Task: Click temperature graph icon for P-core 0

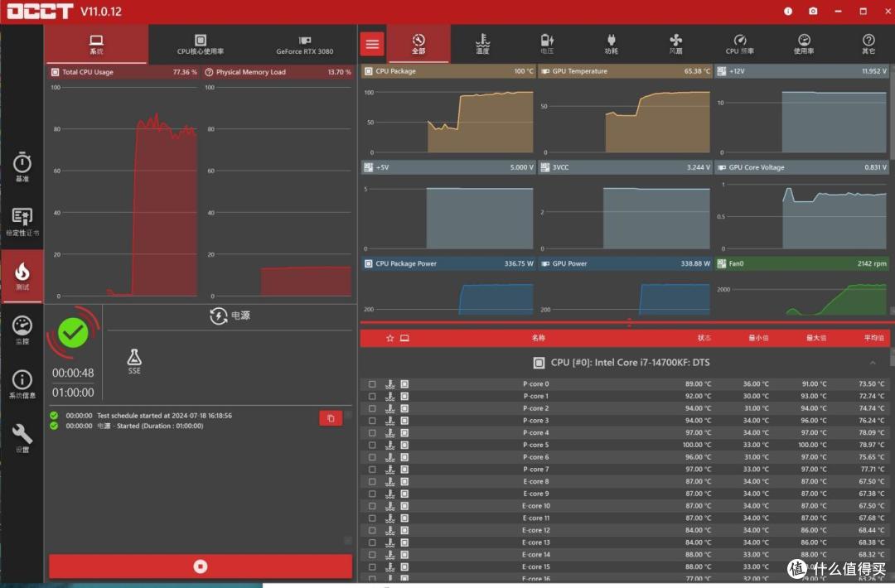Action: pyautogui.click(x=389, y=384)
